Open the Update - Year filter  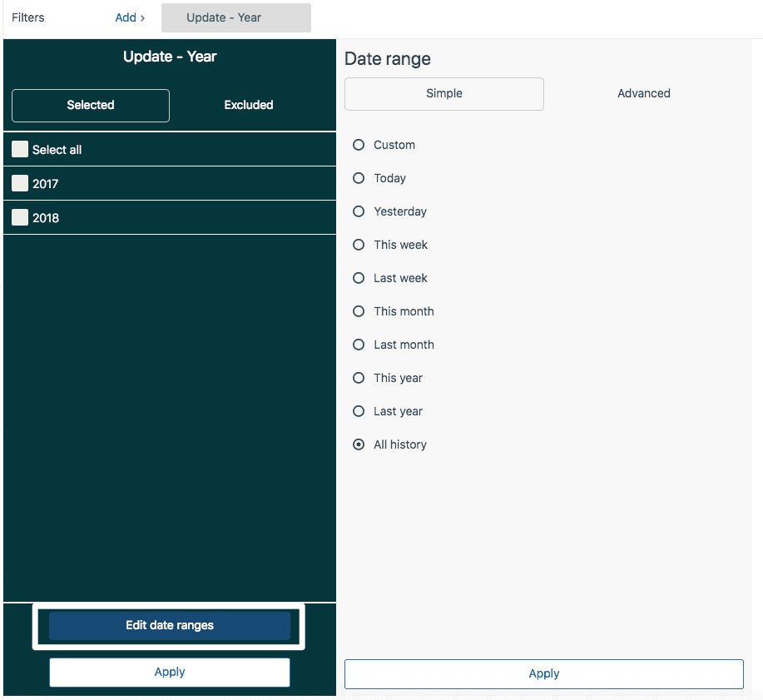(x=235, y=17)
